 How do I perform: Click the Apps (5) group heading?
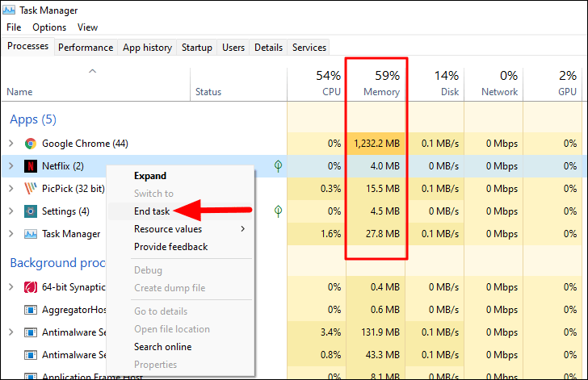[x=33, y=119]
